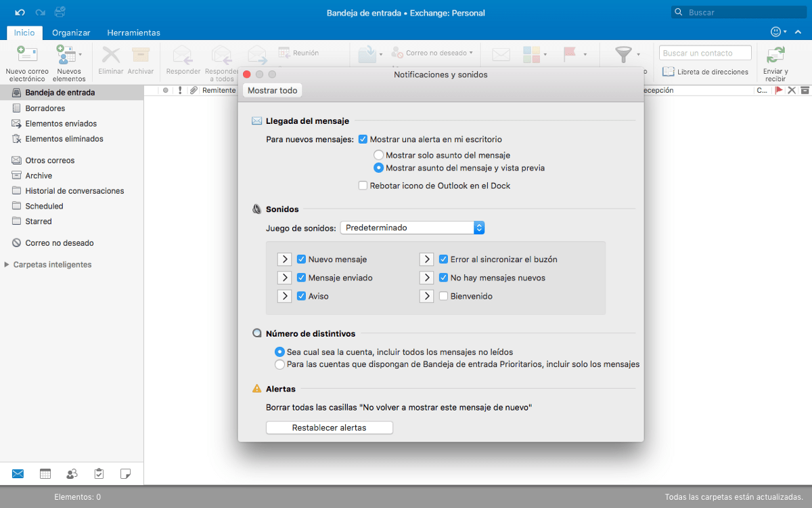This screenshot has width=812, height=508.
Task: Open the Tasks view icon
Action: (99, 474)
